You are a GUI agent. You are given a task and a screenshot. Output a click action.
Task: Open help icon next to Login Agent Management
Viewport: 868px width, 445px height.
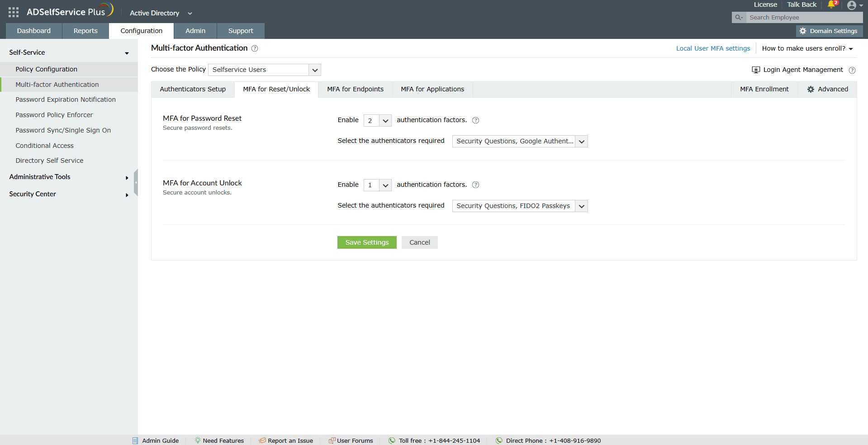[x=852, y=70]
